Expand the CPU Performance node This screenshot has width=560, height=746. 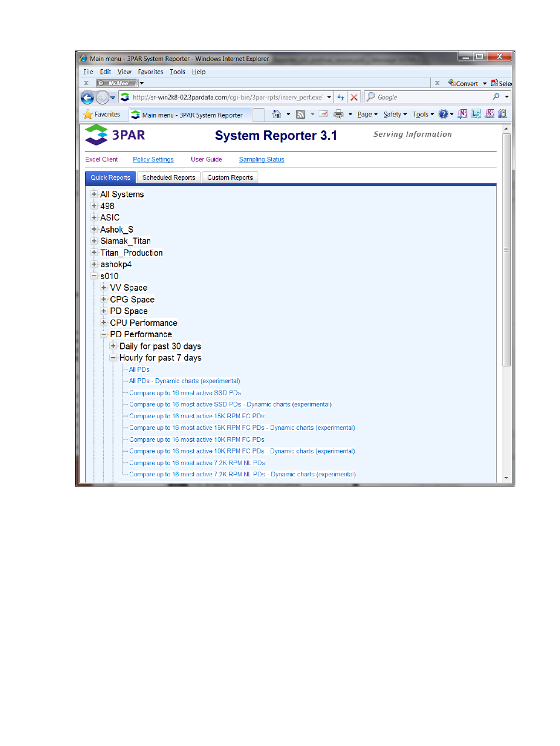tap(104, 322)
